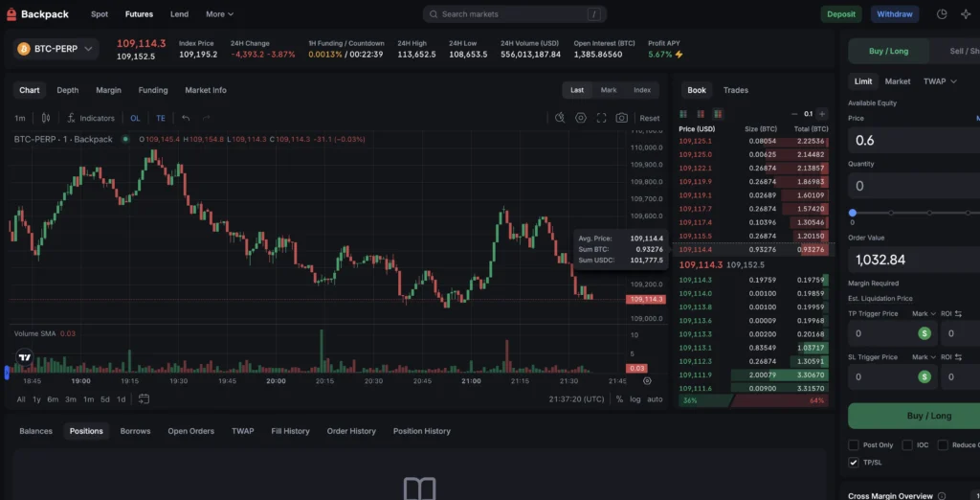Open the Indicators menu on chart
The image size is (980, 500).
click(91, 118)
